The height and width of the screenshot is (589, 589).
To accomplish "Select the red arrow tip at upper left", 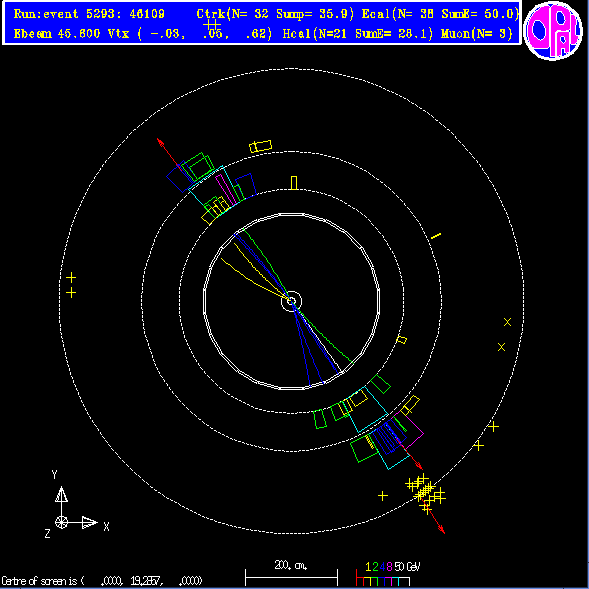I will (x=160, y=142).
